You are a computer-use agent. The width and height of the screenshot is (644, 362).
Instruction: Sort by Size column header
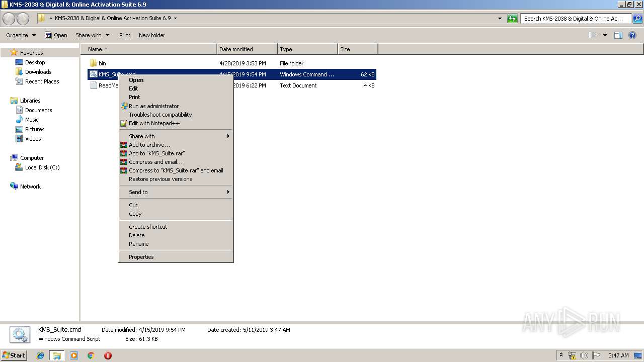[358, 49]
